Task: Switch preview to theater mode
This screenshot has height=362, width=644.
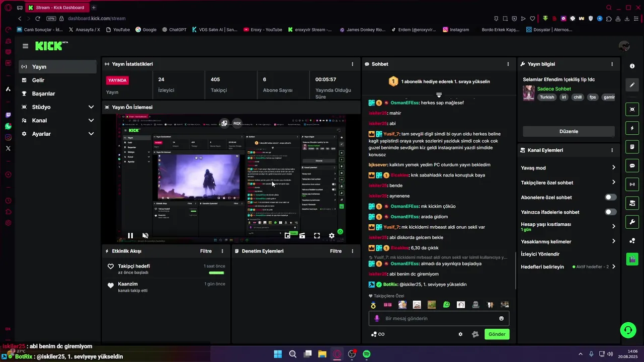Action: (302, 235)
